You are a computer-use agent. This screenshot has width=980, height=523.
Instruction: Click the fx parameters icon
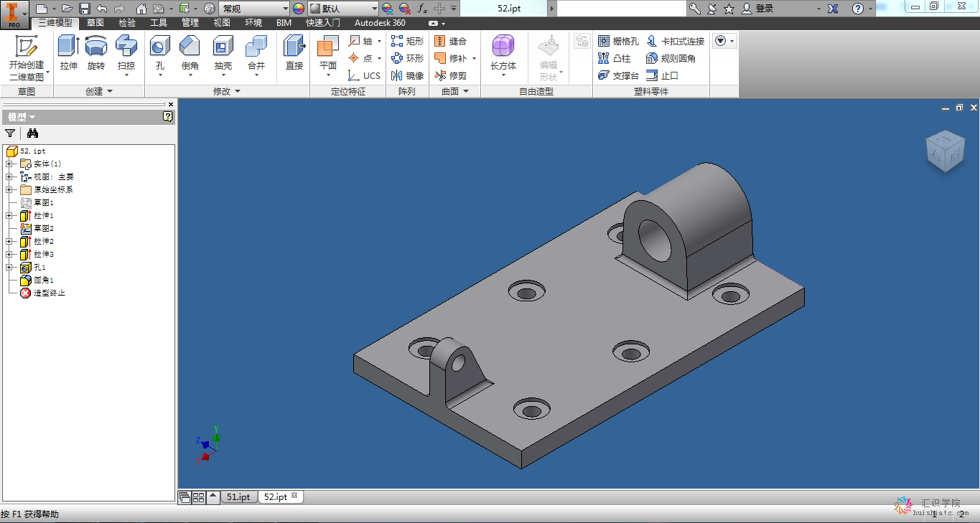pos(422,9)
